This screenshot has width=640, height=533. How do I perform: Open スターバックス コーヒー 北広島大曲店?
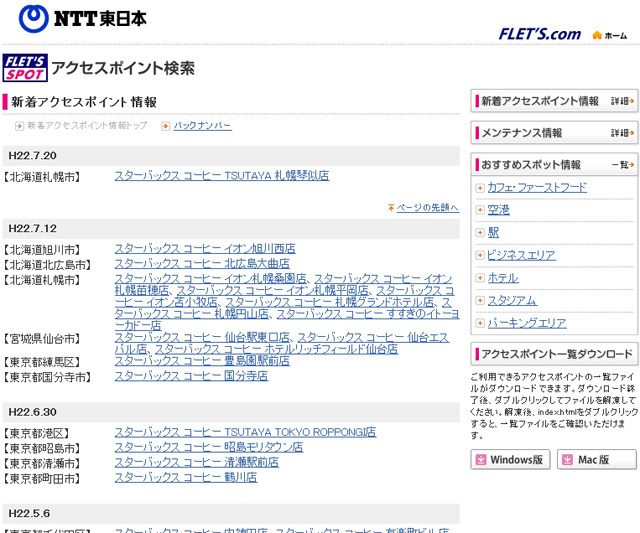202,264
